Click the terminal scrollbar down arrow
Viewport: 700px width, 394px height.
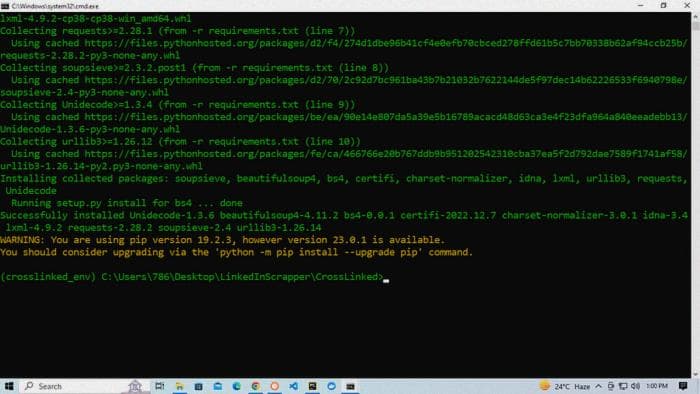(x=696, y=374)
